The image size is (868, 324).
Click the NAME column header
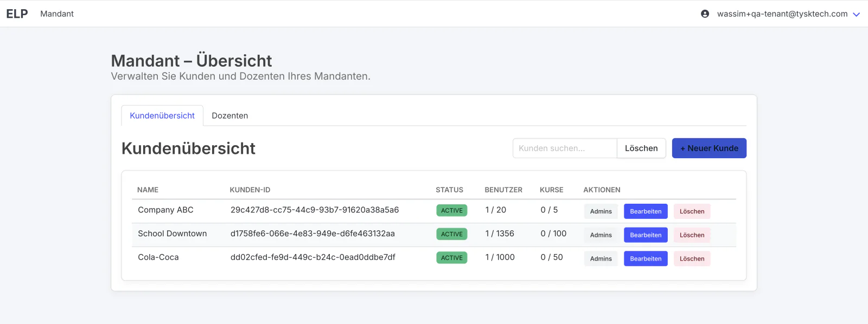[148, 190]
